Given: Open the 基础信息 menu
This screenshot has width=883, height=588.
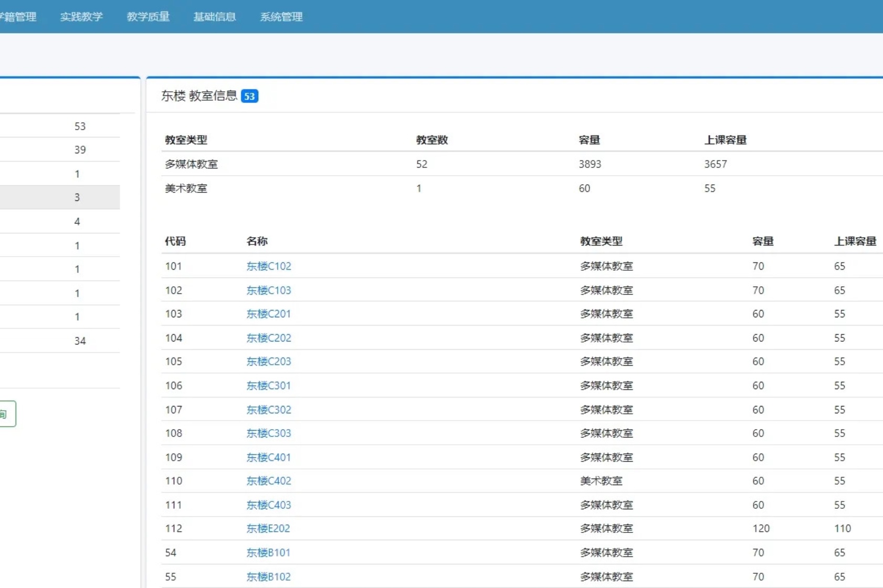Looking at the screenshot, I should (215, 17).
